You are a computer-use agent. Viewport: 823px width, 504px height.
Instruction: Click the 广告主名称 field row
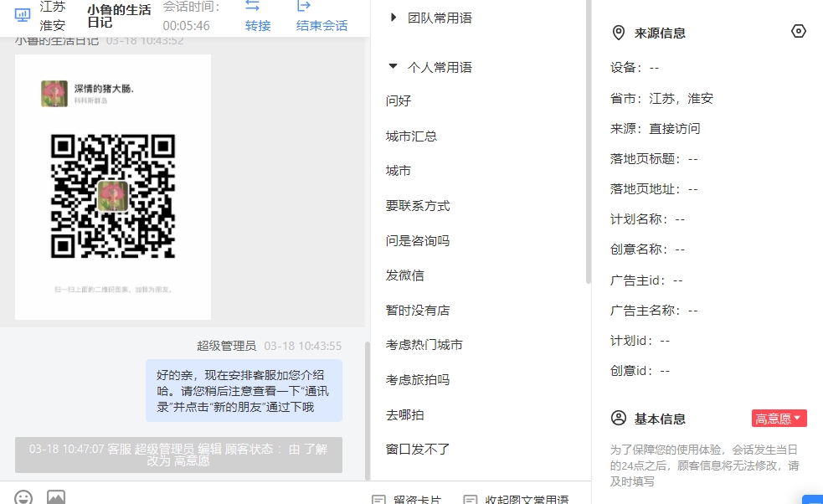click(654, 311)
